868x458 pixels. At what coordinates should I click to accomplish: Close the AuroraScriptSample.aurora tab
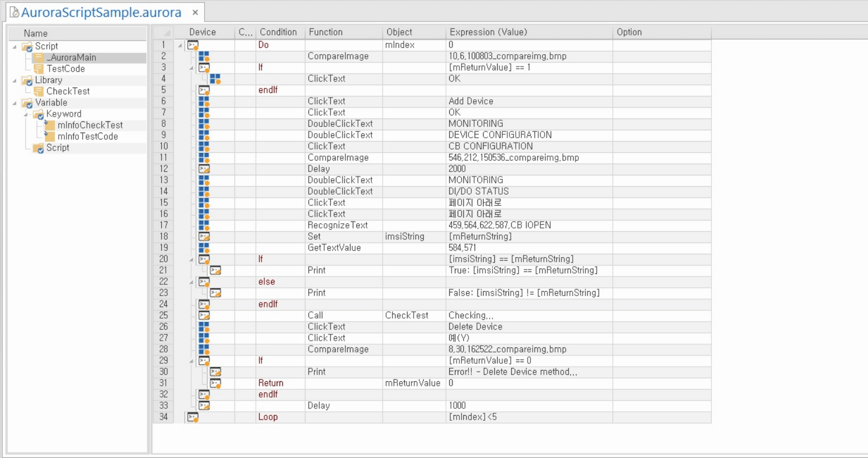195,12
